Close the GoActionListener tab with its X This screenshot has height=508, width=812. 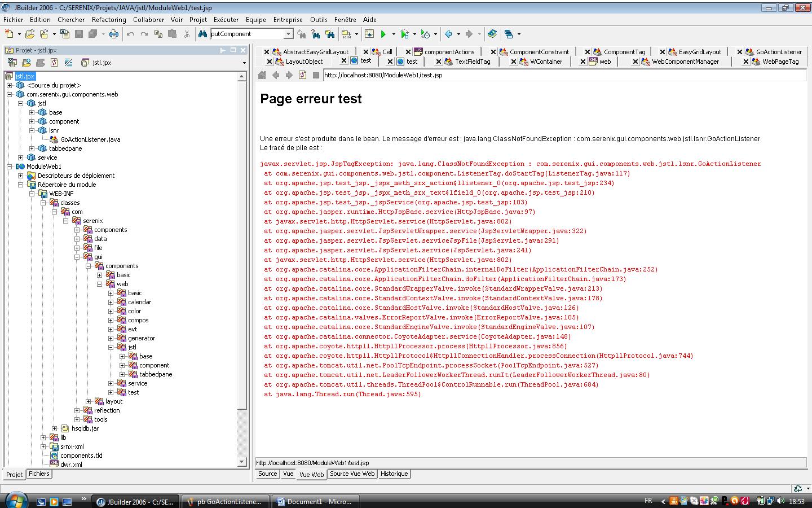tap(740, 52)
